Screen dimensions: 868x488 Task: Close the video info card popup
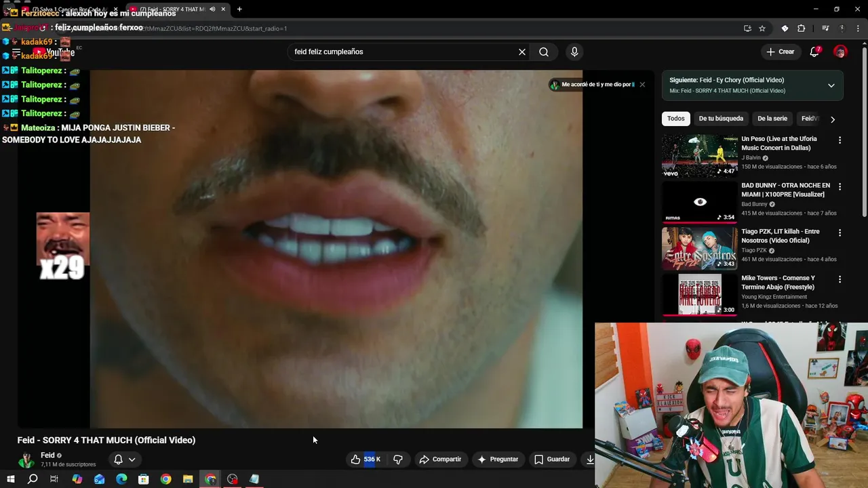(642, 85)
